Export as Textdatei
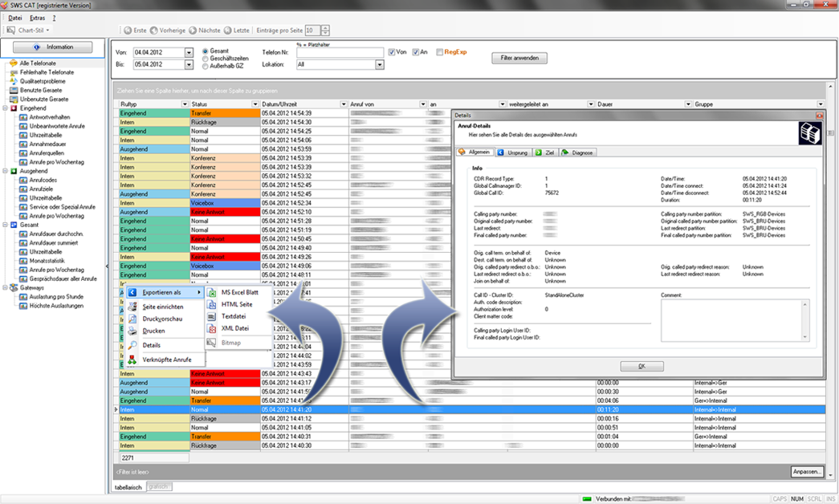 click(x=234, y=316)
